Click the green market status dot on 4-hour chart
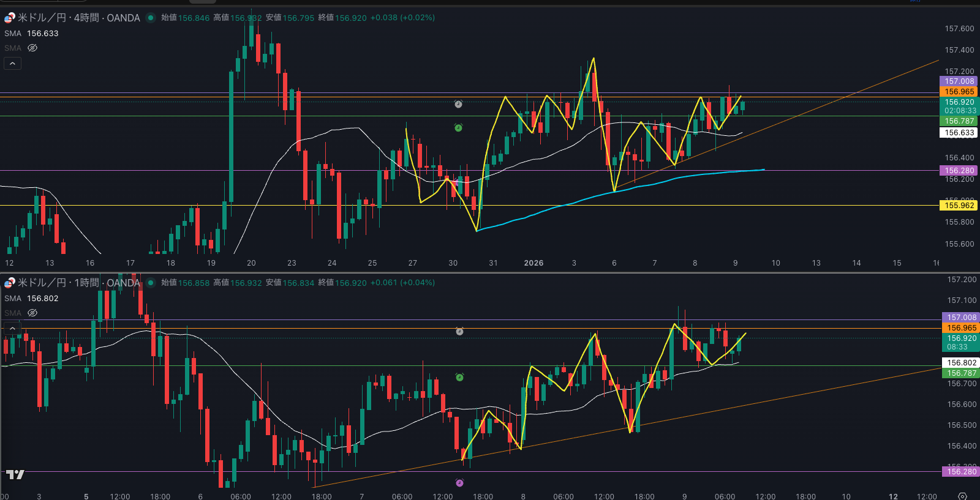 click(x=151, y=18)
